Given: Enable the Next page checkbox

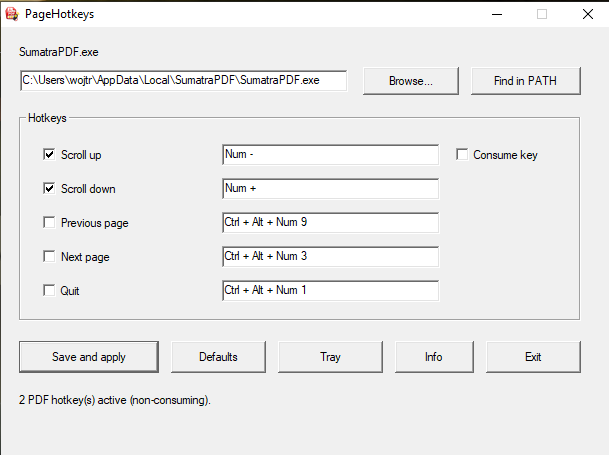Looking at the screenshot, I should (49, 256).
